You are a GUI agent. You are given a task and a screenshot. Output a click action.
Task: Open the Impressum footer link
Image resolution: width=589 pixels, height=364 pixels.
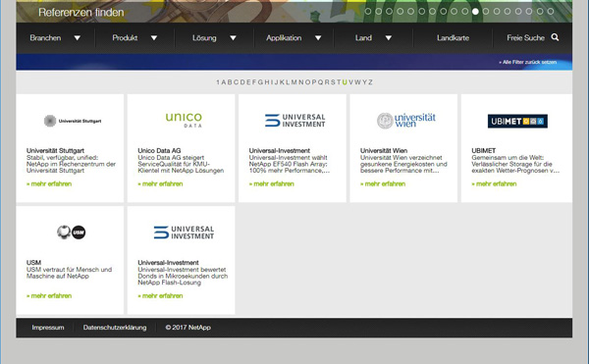(48, 328)
